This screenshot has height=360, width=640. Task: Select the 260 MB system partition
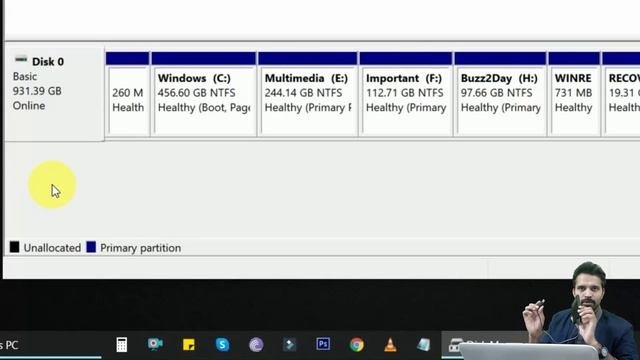pos(127,93)
